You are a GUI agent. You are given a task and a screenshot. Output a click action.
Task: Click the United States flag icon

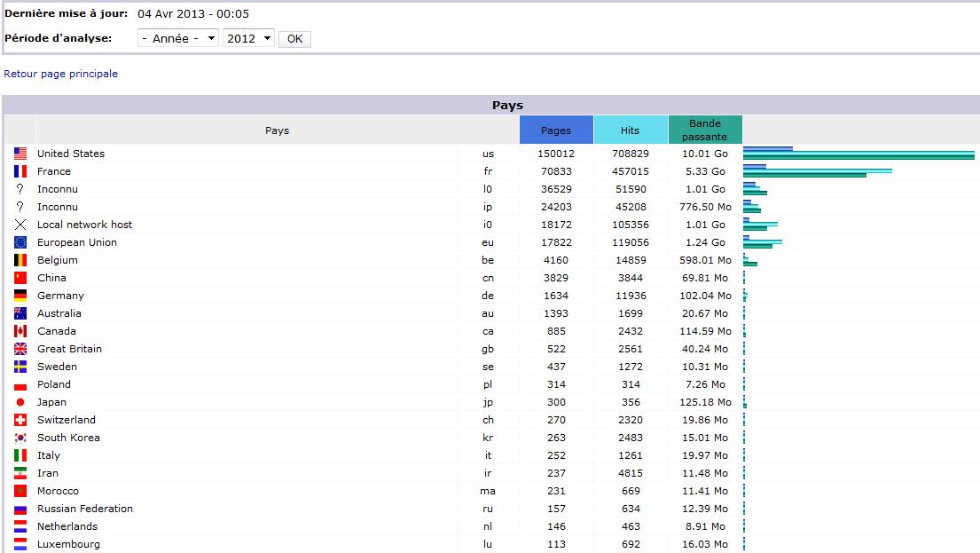20,154
